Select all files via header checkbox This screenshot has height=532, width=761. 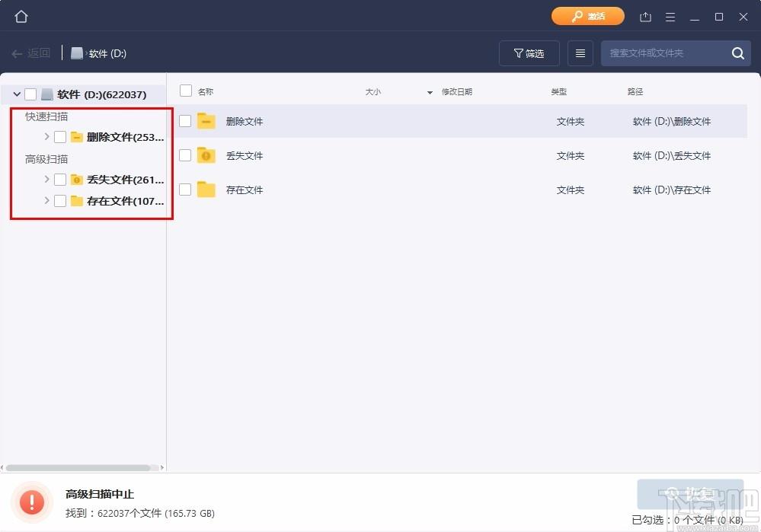[x=185, y=91]
